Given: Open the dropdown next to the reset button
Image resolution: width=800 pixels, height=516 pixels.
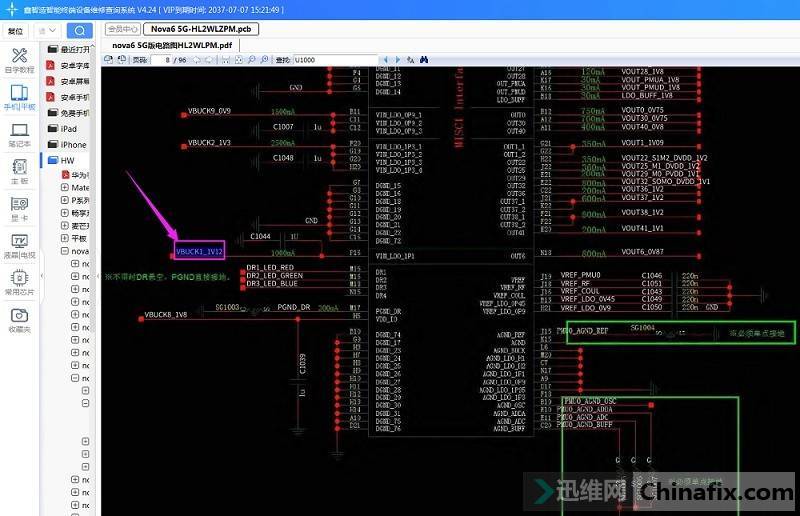Looking at the screenshot, I should point(47,30).
